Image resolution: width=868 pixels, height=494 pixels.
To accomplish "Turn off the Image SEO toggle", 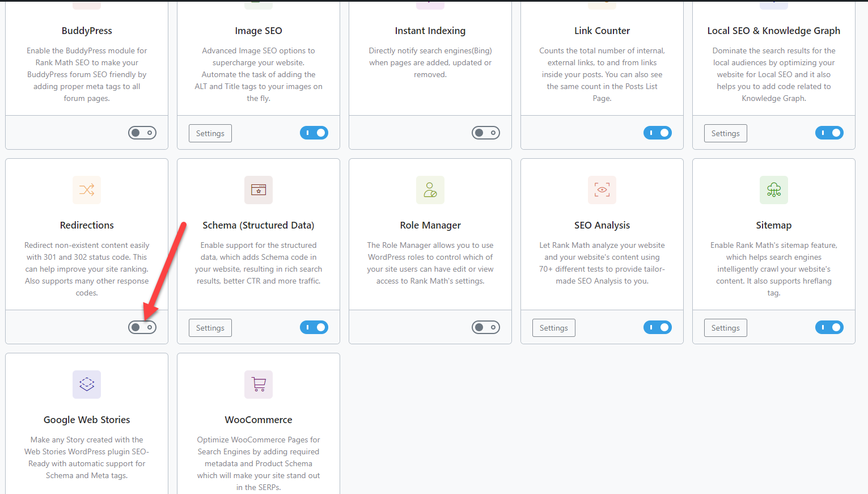I will 314,133.
